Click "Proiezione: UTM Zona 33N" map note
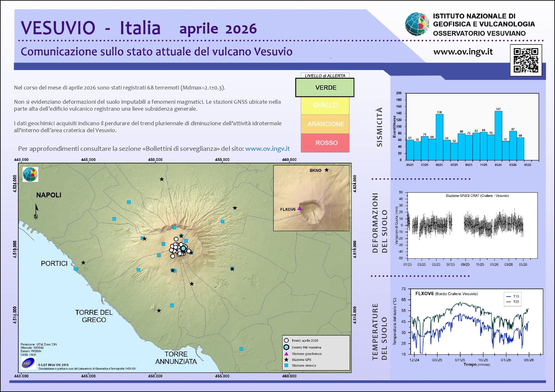555x392 pixels. click(x=39, y=345)
